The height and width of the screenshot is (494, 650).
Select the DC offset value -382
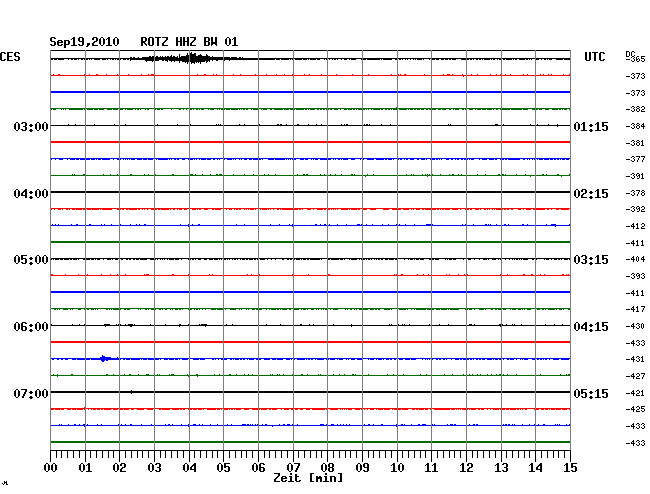point(635,109)
